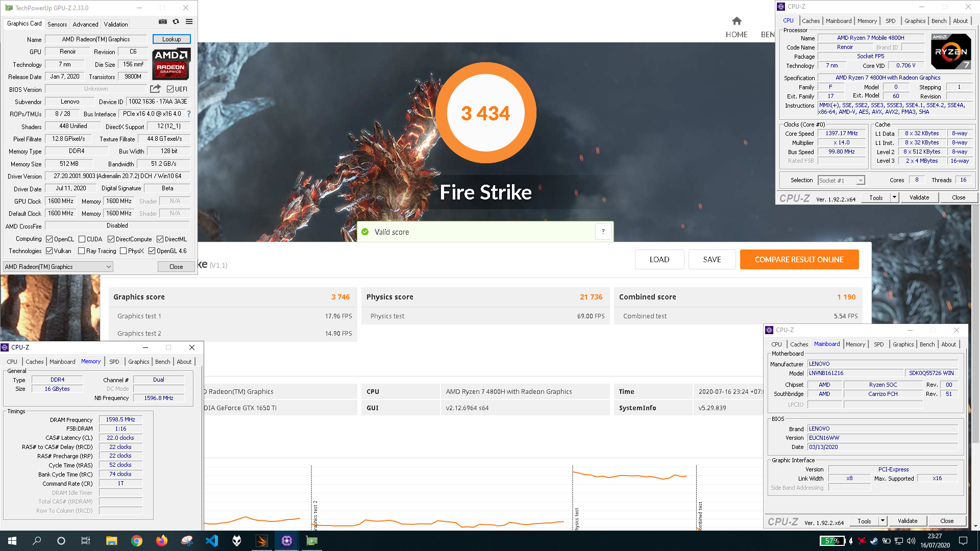Toggle UEFI checkbox in GPU-Z
The image size is (980, 551).
coord(170,89)
